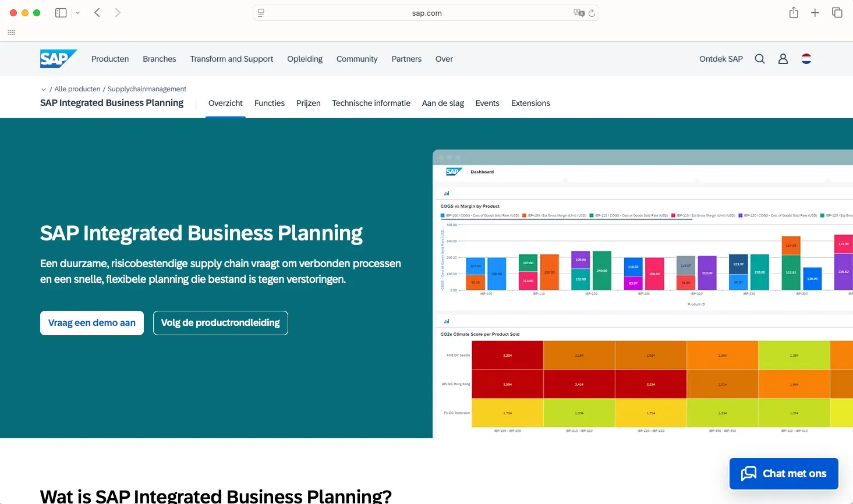Open the favorites grid icon
853x504 pixels.
11,33
